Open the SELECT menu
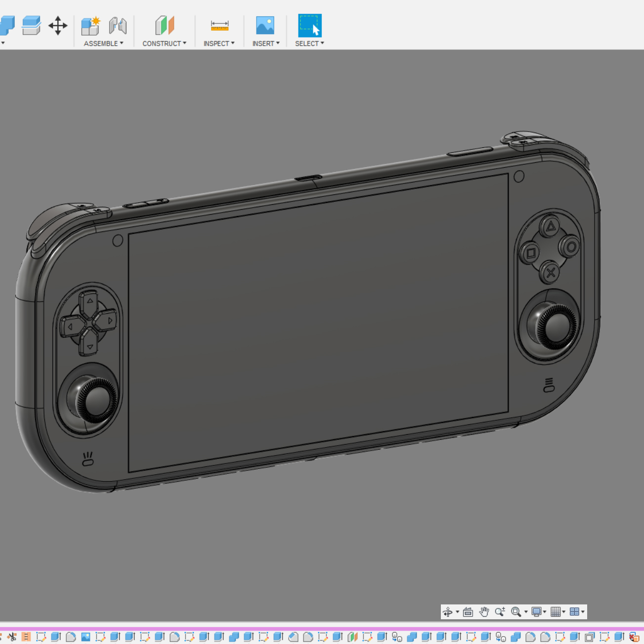The height and width of the screenshot is (644, 644). 309,44
